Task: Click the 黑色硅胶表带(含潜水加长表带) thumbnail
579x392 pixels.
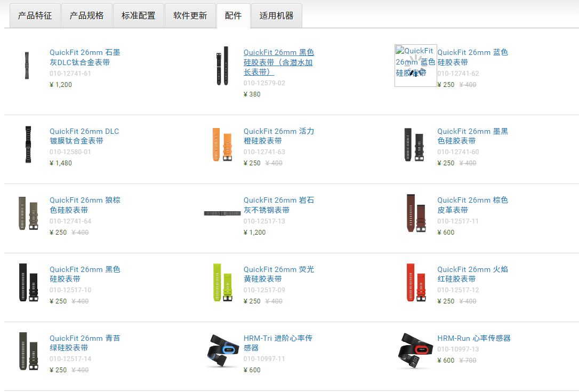Action: tap(222, 66)
